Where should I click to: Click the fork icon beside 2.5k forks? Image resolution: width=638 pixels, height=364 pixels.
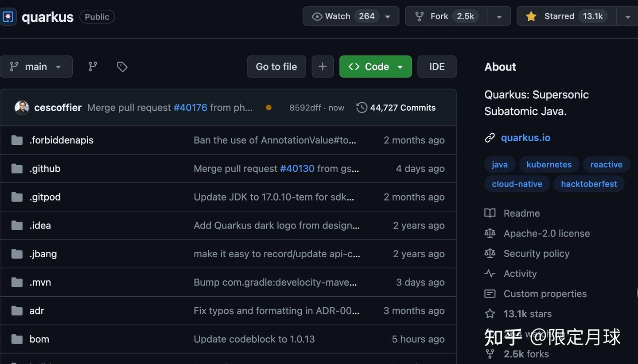490,354
